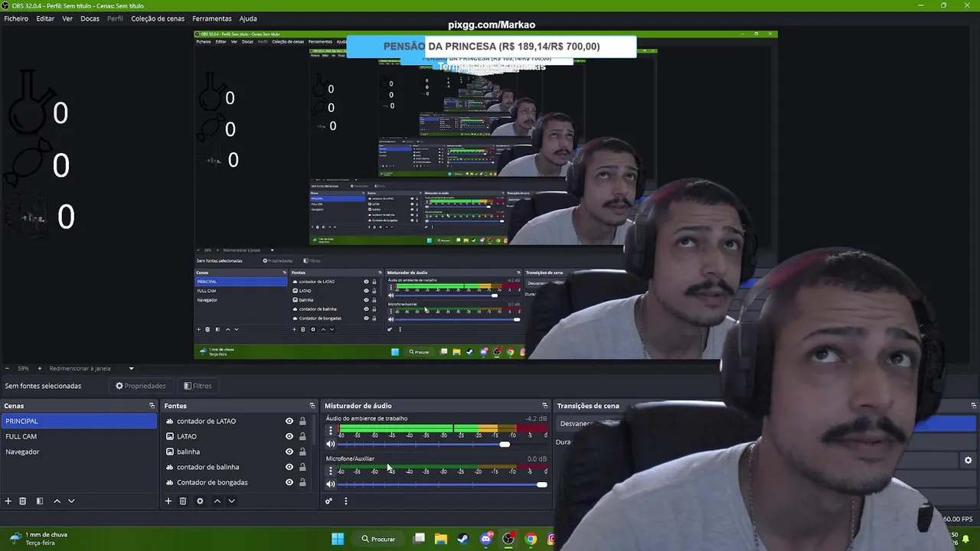980x551 pixels.
Task: Hide the LATAO source
Action: [x=289, y=436]
